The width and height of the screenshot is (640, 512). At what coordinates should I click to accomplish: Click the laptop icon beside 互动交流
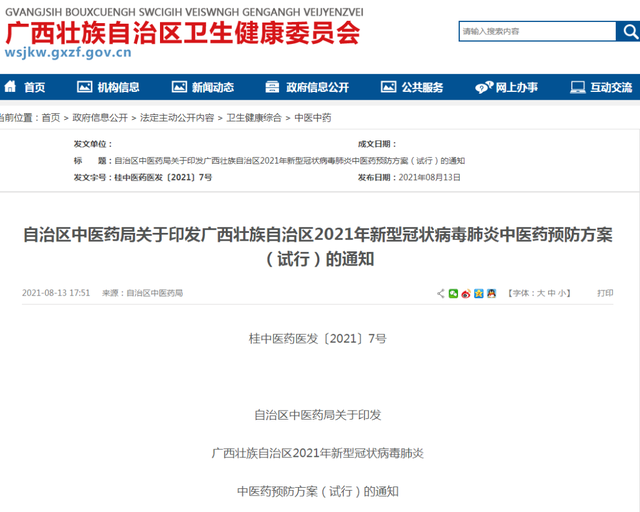pyautogui.click(x=578, y=87)
